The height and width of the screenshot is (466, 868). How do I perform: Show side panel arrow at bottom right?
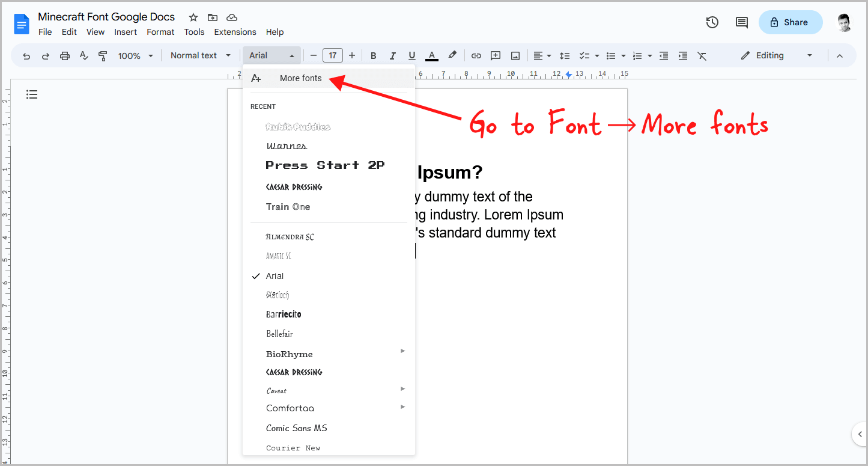click(860, 434)
